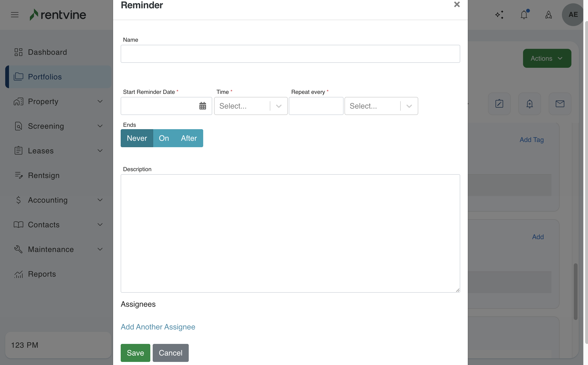Open Dashboard in the sidebar
Viewport: 588px width, 365px height.
click(47, 52)
